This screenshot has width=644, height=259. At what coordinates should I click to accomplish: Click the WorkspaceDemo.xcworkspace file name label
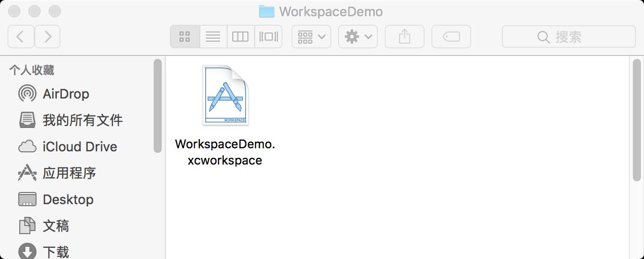[x=225, y=152]
